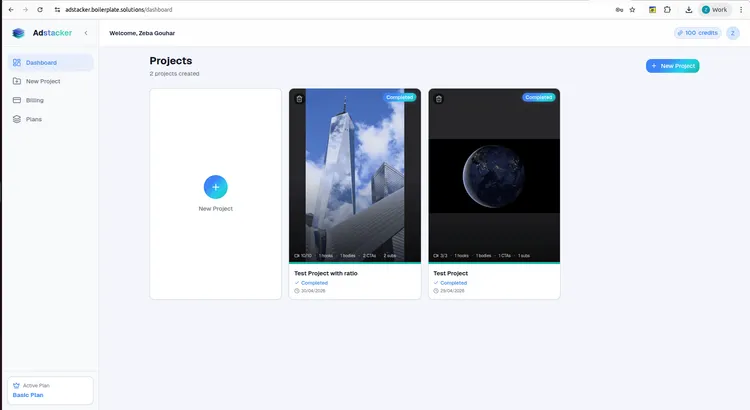Viewport: 750px width, 410px height.
Task: Click the browser forward arrow
Action: pos(25,10)
